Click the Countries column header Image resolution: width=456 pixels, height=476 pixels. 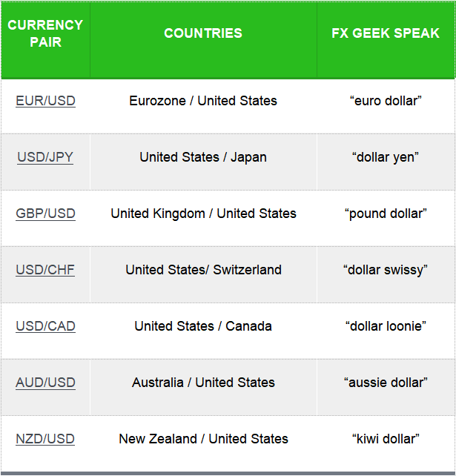pos(203,33)
